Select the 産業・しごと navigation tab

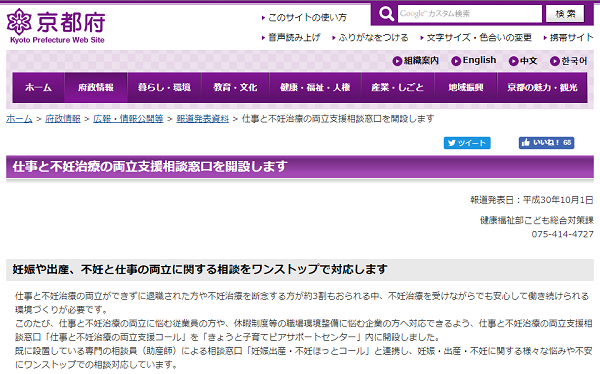(x=398, y=88)
